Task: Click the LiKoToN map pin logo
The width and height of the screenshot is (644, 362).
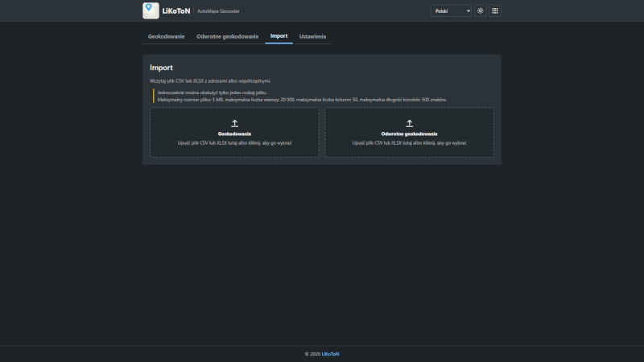Action: pos(151,11)
